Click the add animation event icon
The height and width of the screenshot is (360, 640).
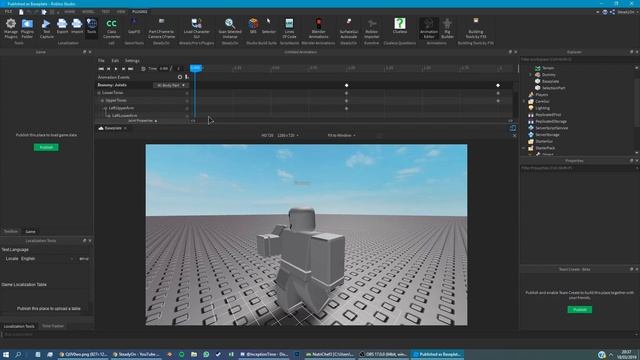coord(187,77)
